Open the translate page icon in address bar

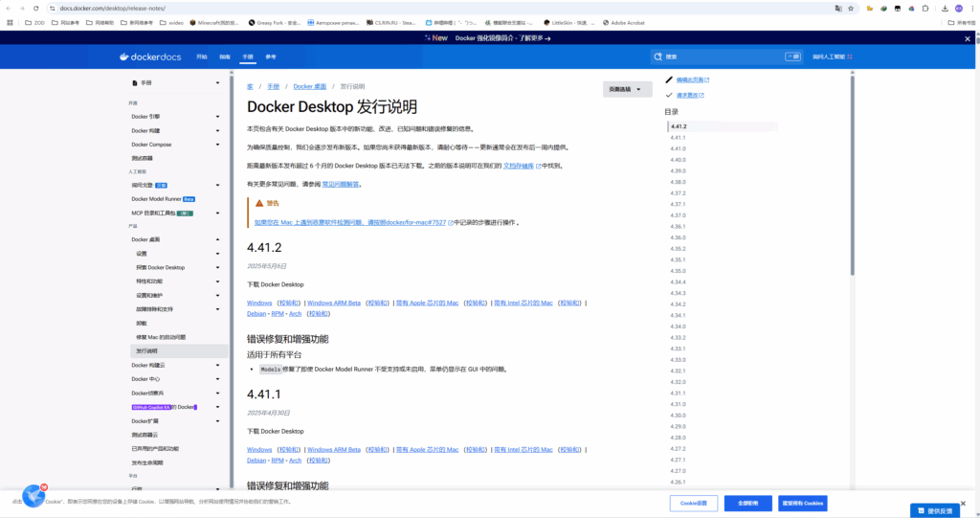838,8
